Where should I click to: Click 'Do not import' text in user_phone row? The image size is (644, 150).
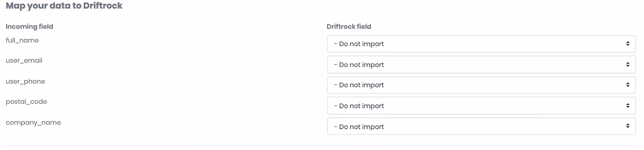click(361, 85)
